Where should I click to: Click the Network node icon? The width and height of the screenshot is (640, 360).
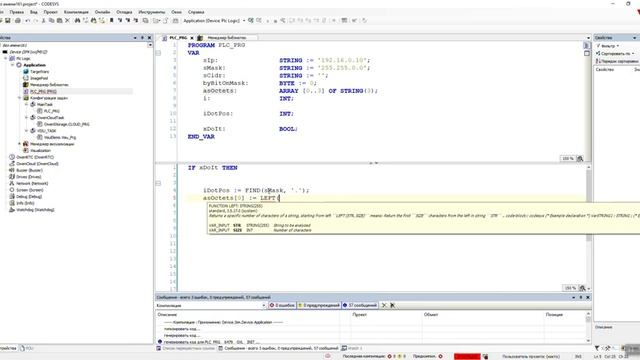12,183
